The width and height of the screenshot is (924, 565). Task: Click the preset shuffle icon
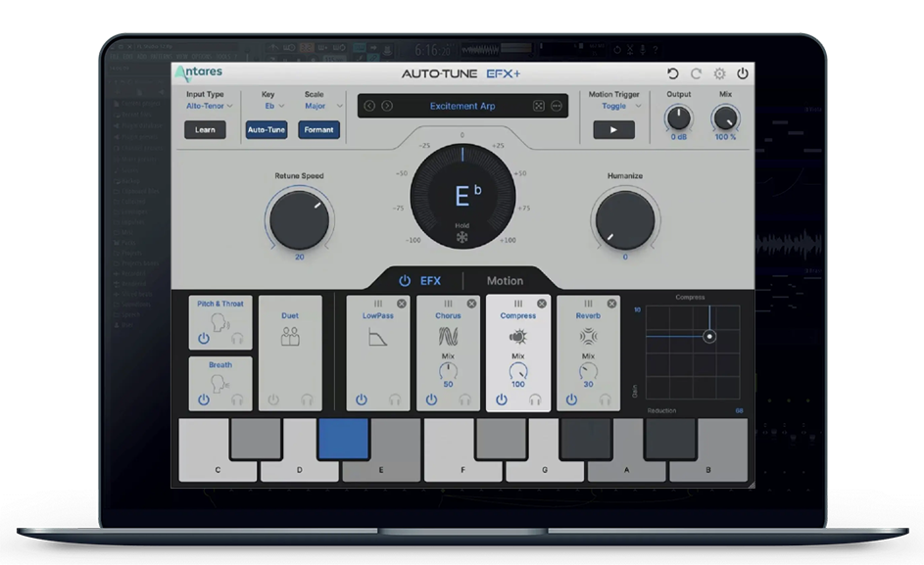coord(538,106)
